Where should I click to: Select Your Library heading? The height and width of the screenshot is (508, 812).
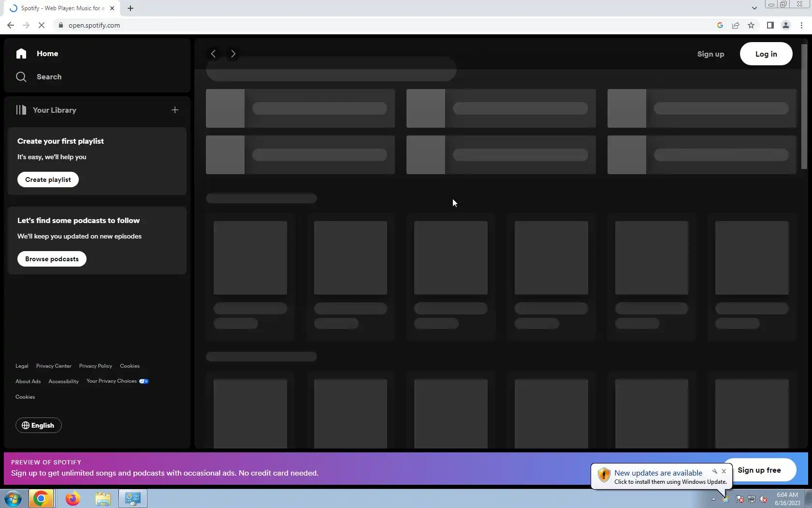[x=55, y=110]
